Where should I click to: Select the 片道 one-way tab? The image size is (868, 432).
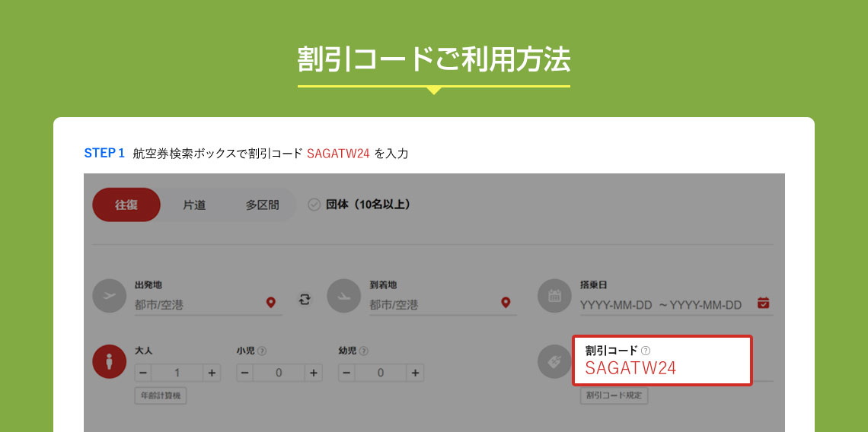[194, 205]
